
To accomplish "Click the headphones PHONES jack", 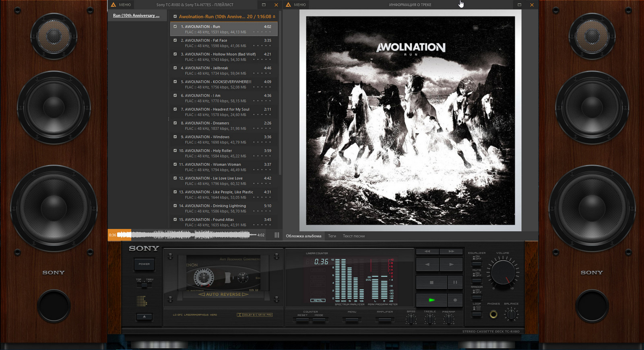I will tap(493, 315).
